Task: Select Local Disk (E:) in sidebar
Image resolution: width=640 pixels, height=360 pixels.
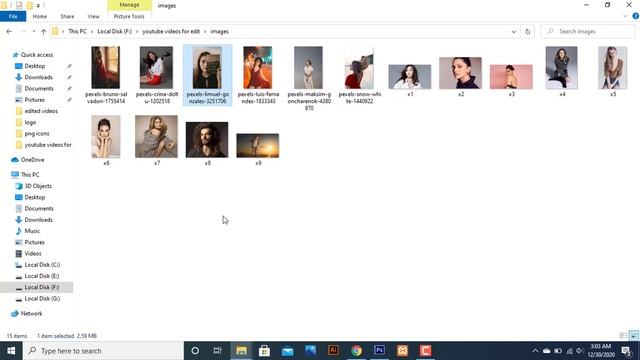Action: coord(42,276)
